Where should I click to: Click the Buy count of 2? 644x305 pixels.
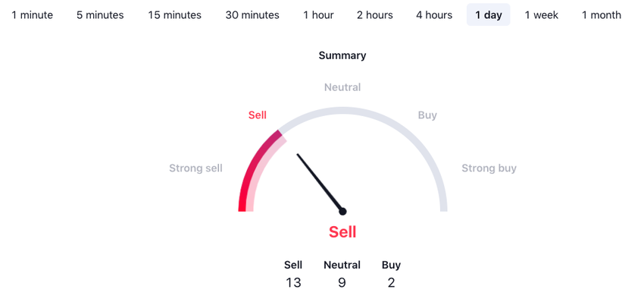pos(391,283)
